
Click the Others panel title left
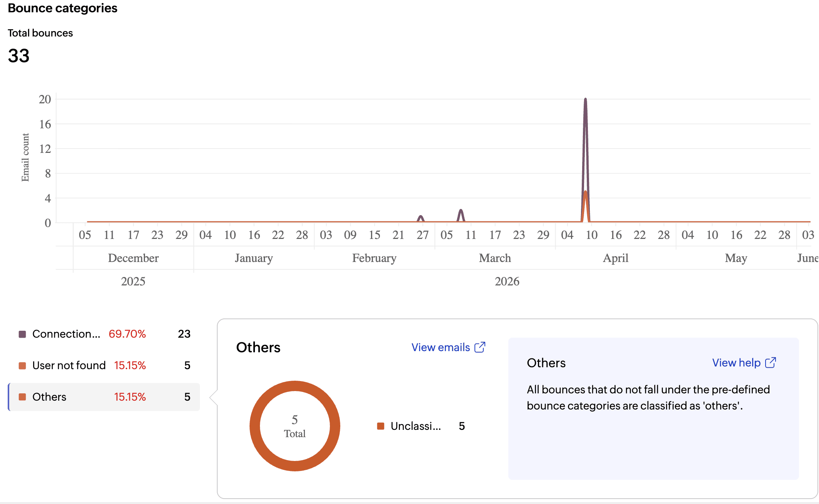coord(258,347)
